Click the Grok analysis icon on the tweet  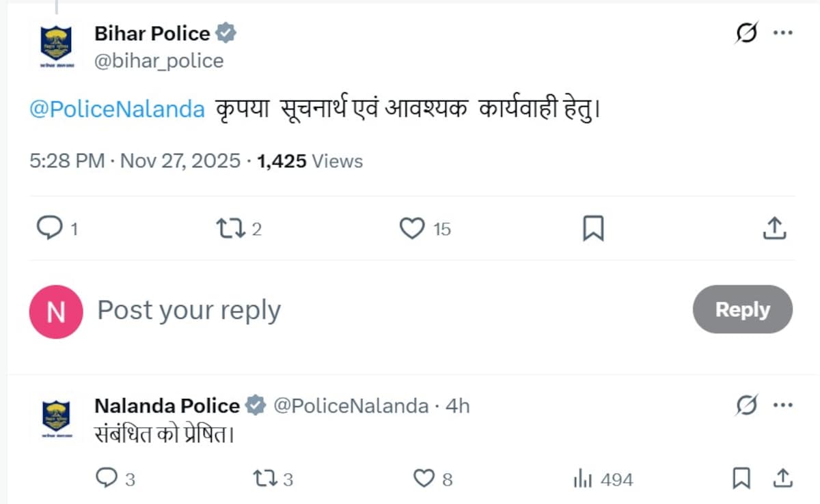pyautogui.click(x=746, y=32)
